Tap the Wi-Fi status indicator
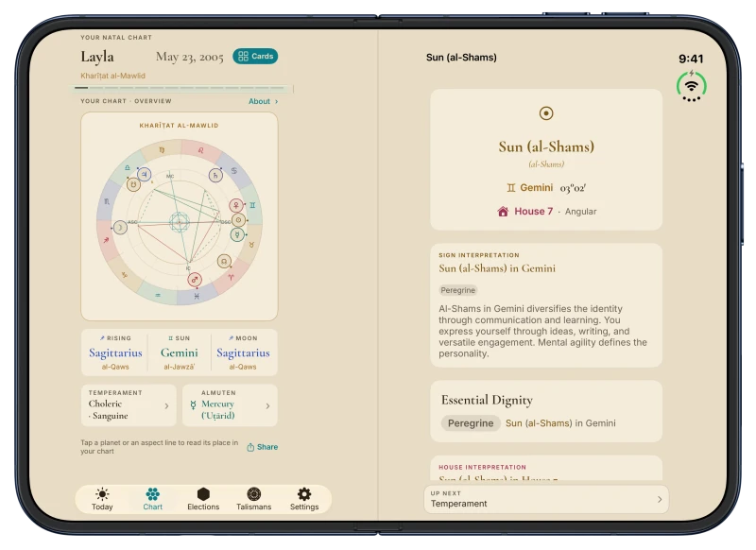 (692, 86)
